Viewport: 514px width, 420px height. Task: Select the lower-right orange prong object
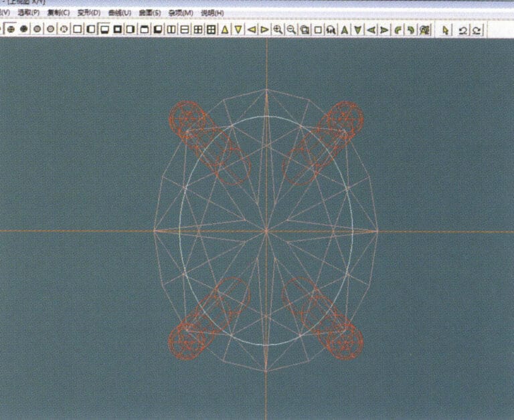click(x=323, y=318)
